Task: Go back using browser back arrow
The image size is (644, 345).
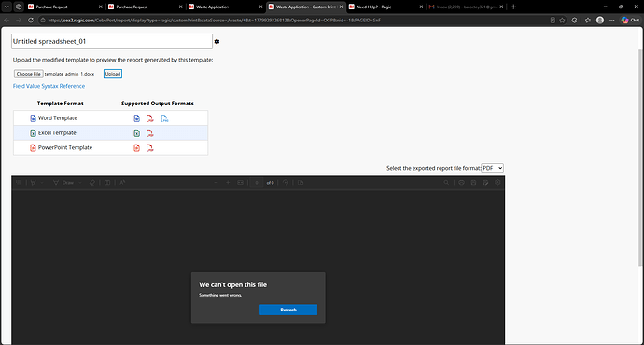Action: [7, 20]
